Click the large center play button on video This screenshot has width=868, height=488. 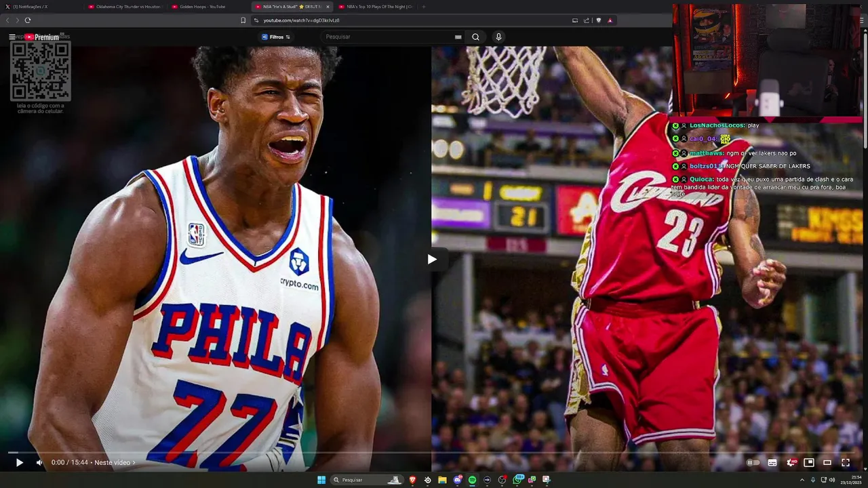(x=432, y=259)
